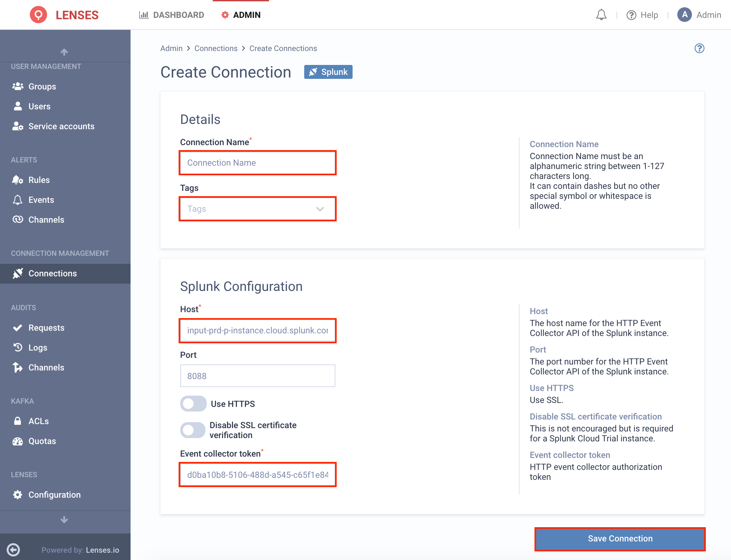Toggle the Use HTTPS switch
731x560 pixels.
193,404
